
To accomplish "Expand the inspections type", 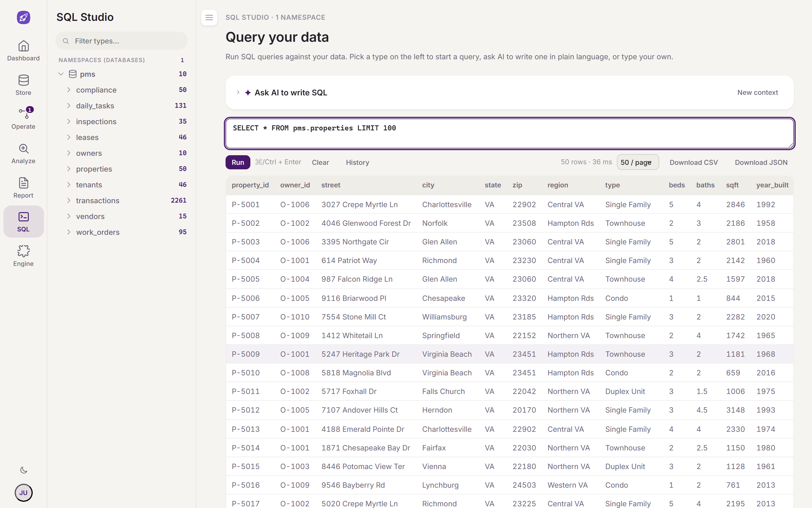I will [x=69, y=121].
